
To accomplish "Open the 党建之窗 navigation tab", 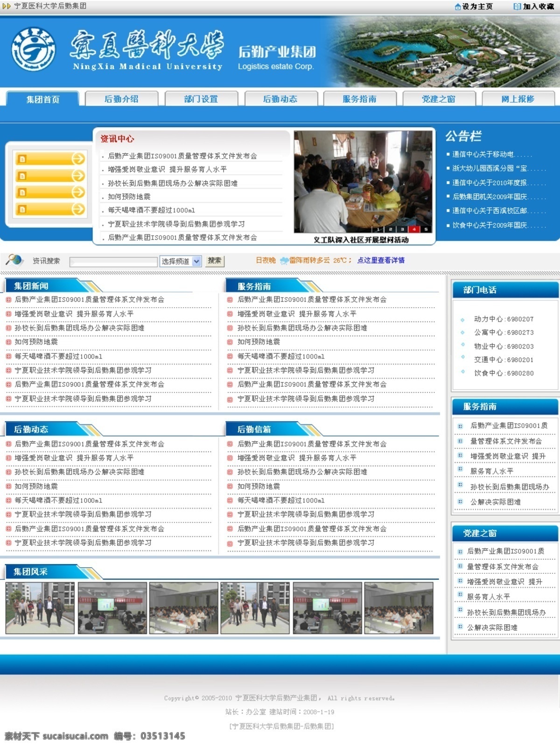I will 439,99.
